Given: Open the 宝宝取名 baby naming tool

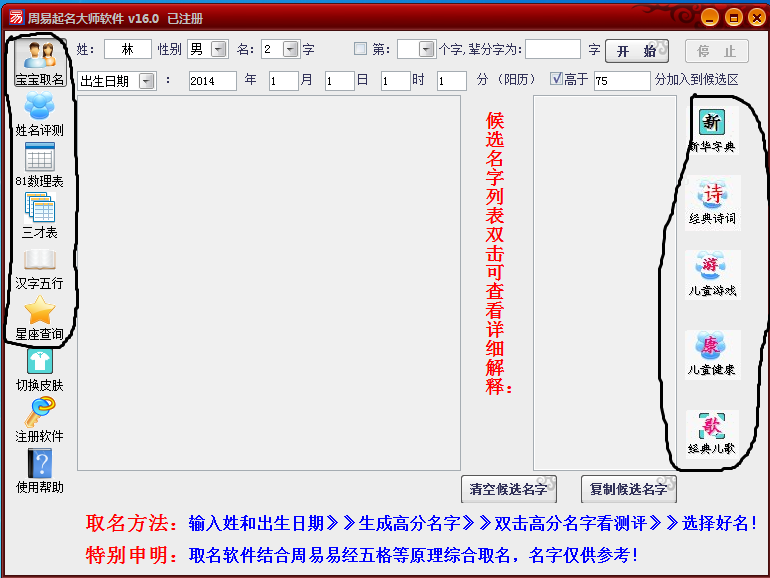Looking at the screenshot, I should click(39, 62).
